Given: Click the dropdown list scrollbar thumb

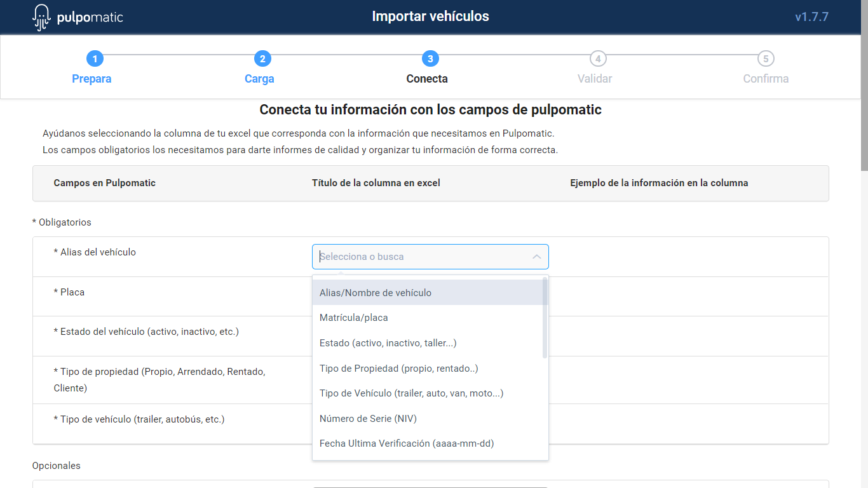Looking at the screenshot, I should click(x=545, y=318).
